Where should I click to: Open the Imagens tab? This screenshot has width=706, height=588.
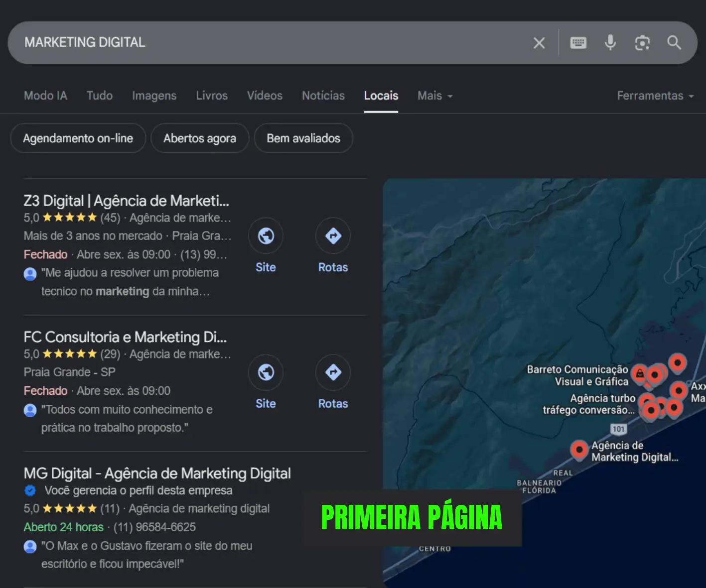click(x=154, y=96)
